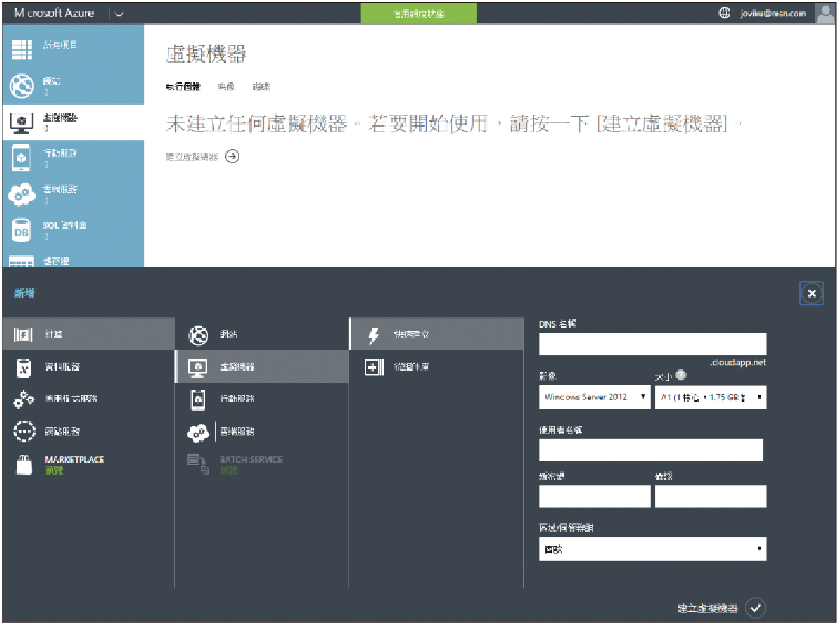Click the circled arrow beside 建立虛擬機器 link
Viewport: 840px width, 626px height.
(x=233, y=157)
